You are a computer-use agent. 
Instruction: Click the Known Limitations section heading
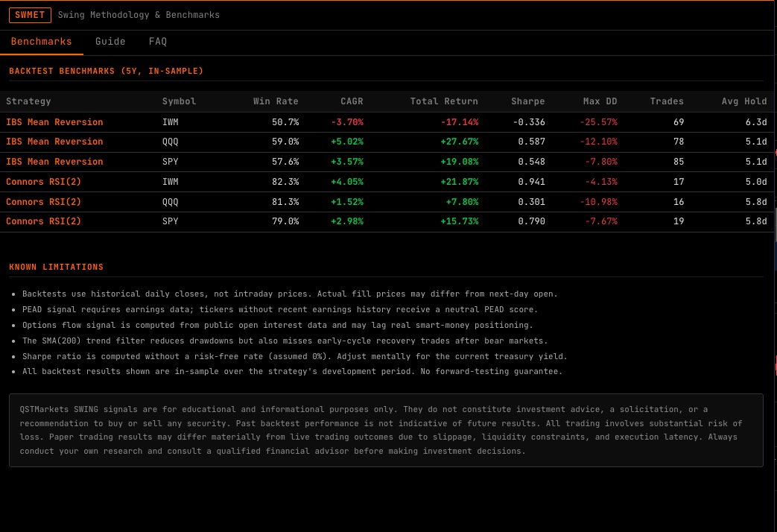[56, 267]
